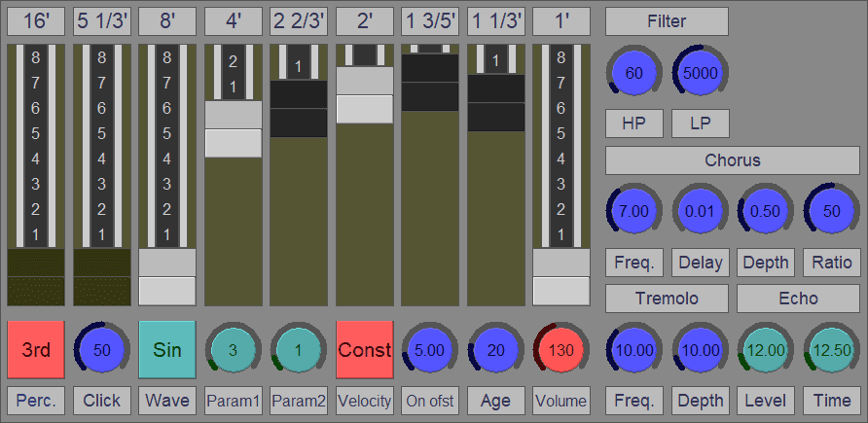868x423 pixels.
Task: Toggle the Sin waveform button
Action: pos(167,350)
